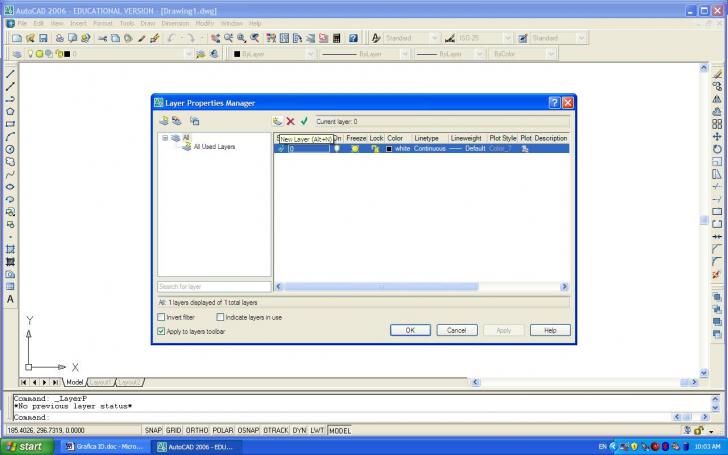Viewport: 728px width, 455px height.
Task: Open the Modify menu
Action: point(204,23)
